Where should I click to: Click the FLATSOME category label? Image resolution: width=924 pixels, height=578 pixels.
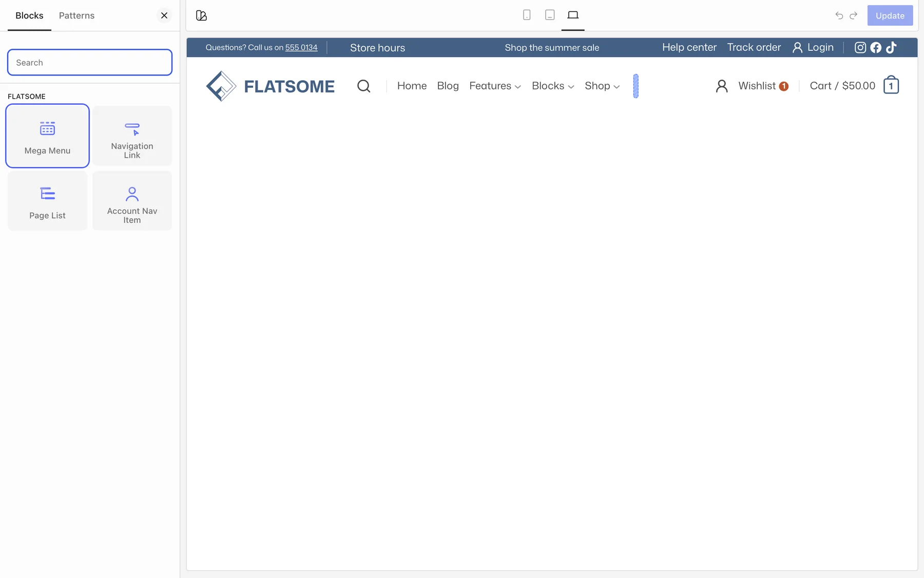27,97
